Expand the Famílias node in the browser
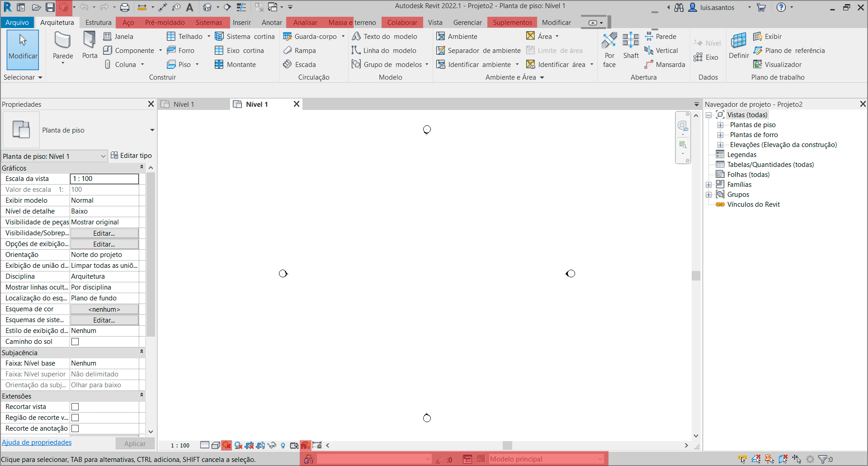Viewport: 868px width, 466px height. point(709,185)
